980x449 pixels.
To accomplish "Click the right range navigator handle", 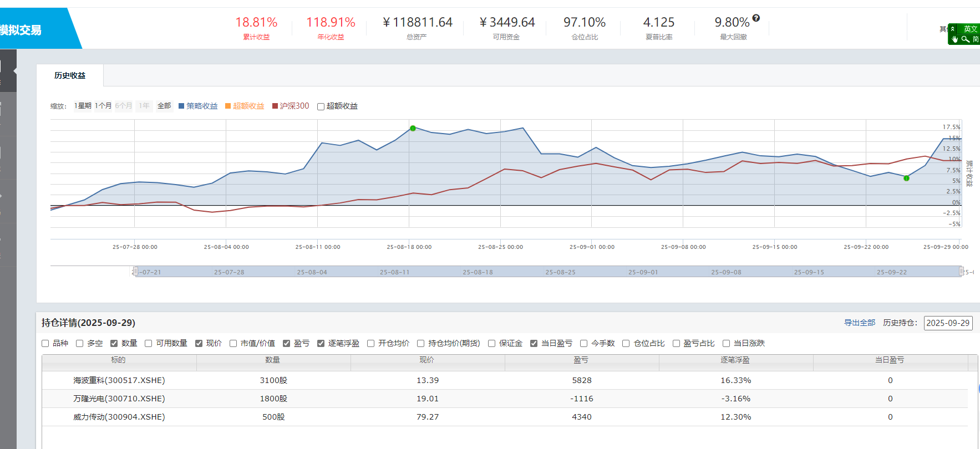I will 962,271.
